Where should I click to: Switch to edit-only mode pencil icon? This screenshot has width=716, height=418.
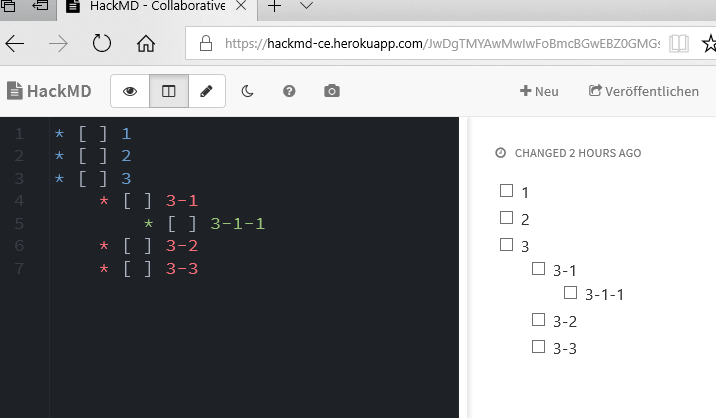206,91
